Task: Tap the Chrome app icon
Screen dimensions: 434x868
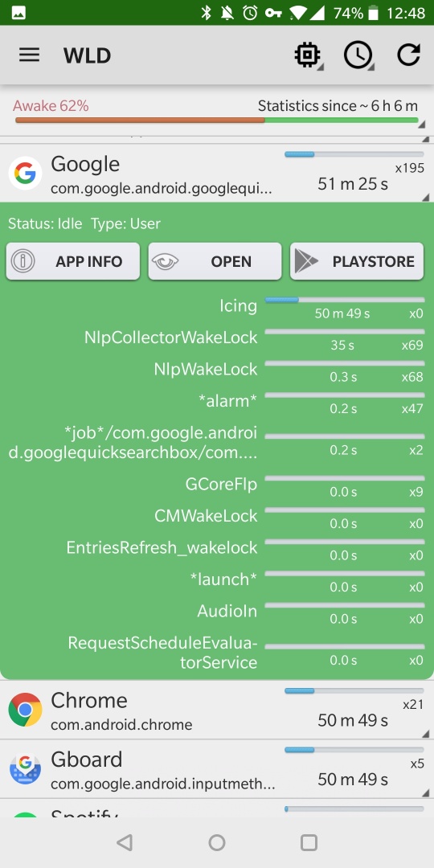Action: pos(25,710)
